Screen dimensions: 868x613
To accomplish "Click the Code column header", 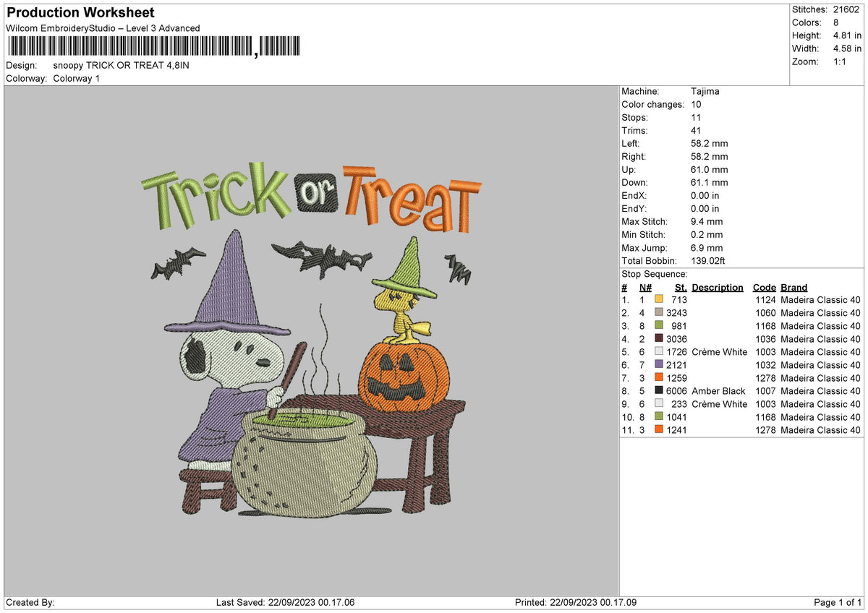I will (764, 288).
